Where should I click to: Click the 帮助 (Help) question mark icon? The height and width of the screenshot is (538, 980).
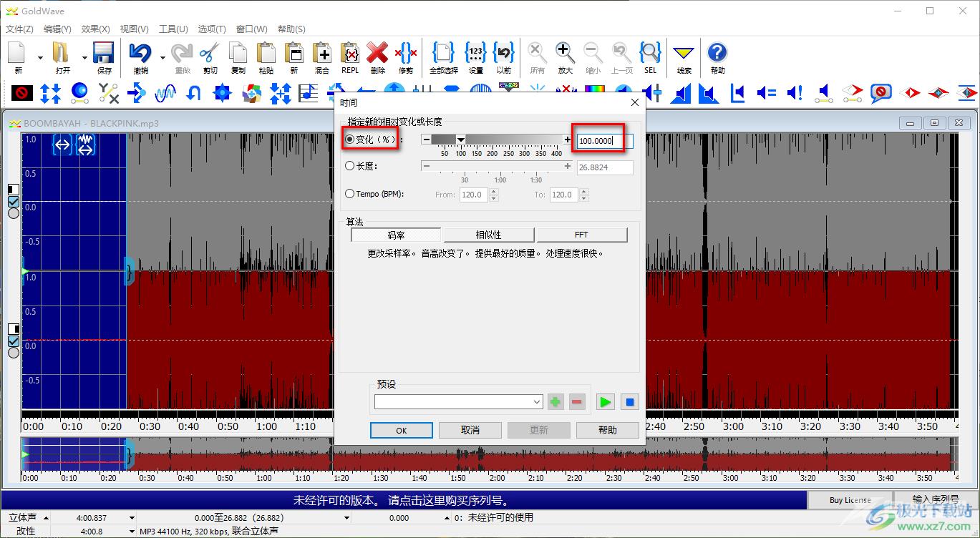pyautogui.click(x=717, y=53)
